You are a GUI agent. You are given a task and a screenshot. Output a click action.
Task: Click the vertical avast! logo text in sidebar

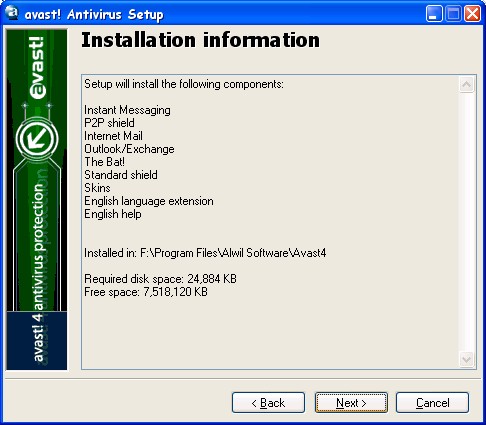37,68
